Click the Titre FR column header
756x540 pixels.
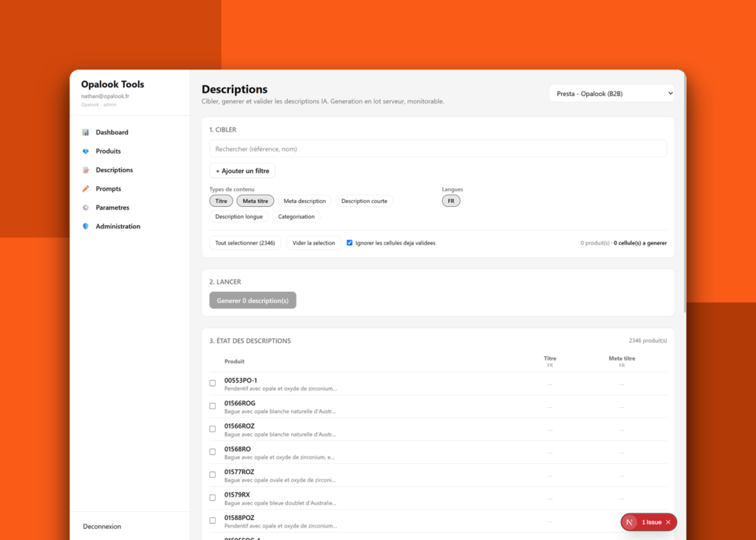549,361
